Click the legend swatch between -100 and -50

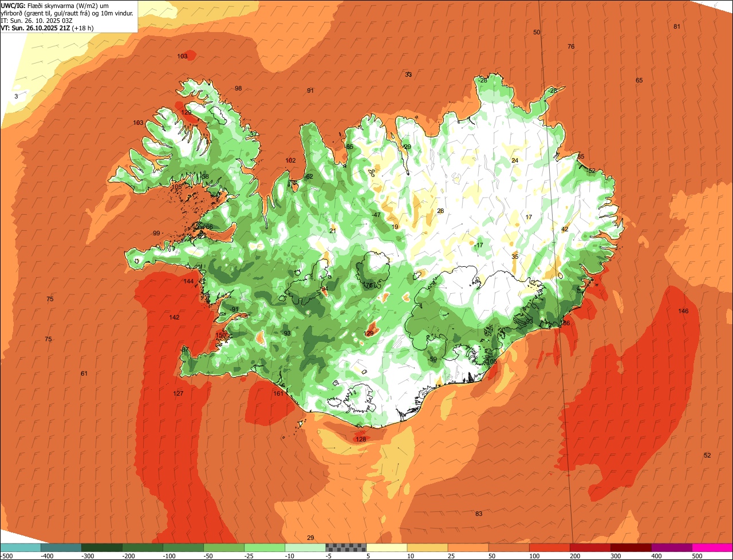pos(183,547)
